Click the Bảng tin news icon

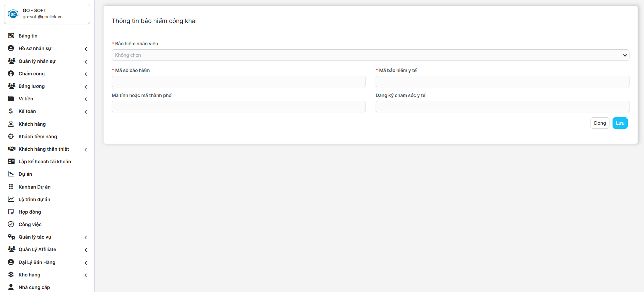click(x=11, y=36)
